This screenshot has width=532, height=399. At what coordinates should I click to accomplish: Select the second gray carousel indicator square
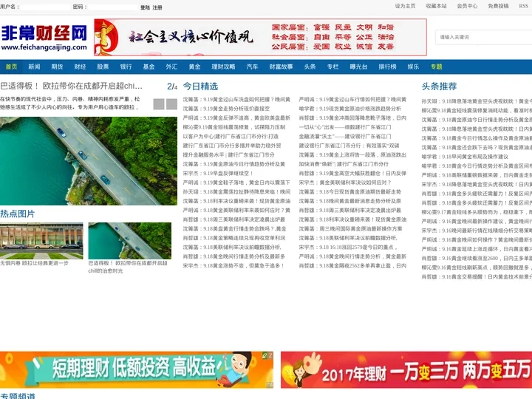coord(171,104)
